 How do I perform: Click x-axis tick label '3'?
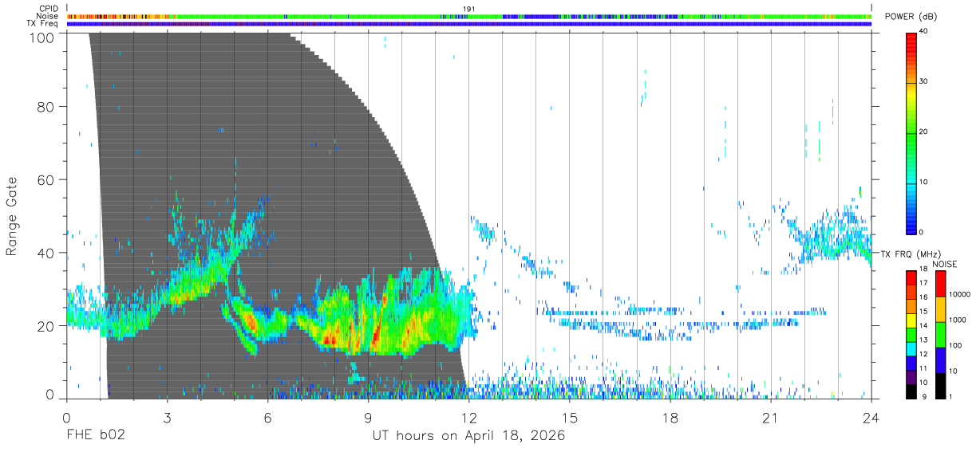tap(167, 418)
